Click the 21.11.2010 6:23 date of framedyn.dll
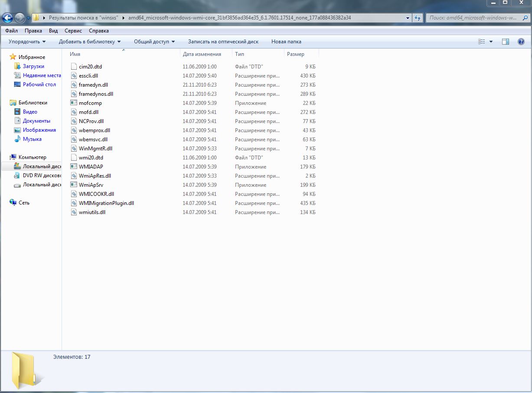This screenshot has height=393, width=532. tap(199, 84)
